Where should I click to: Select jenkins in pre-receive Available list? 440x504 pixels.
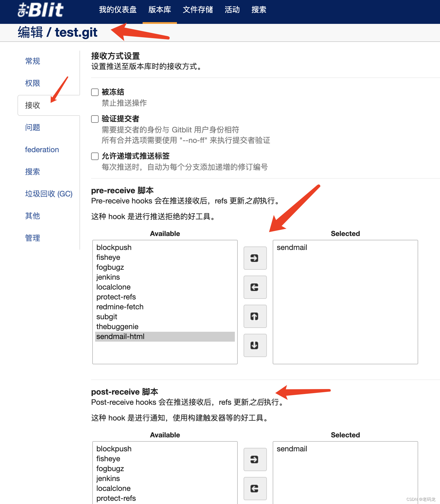(x=165, y=277)
